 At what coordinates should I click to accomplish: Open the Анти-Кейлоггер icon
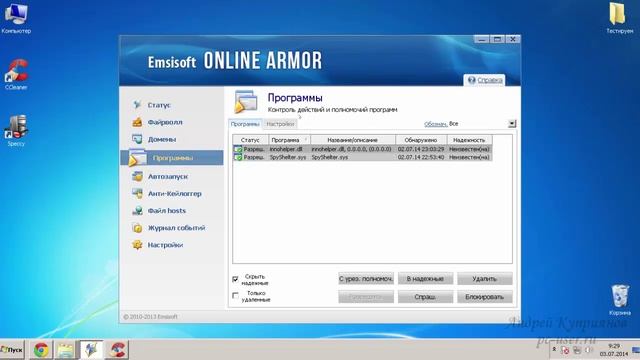138,193
